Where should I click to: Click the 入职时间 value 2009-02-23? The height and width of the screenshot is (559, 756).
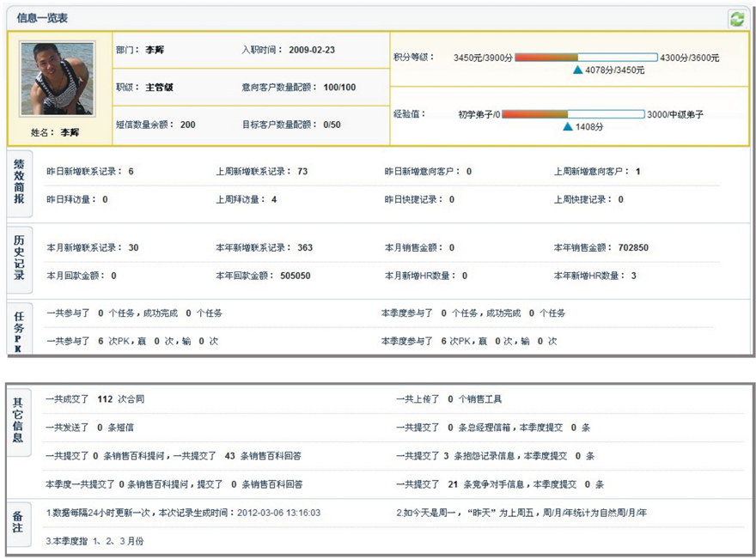point(312,50)
